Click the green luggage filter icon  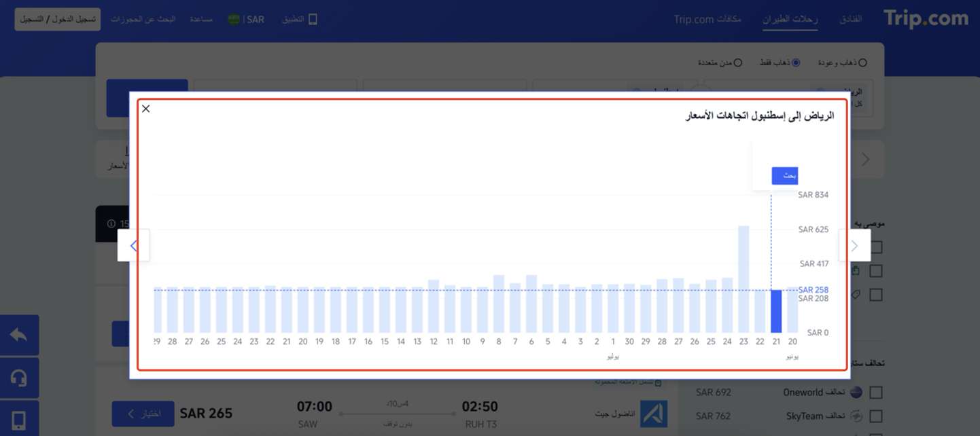[x=856, y=271]
